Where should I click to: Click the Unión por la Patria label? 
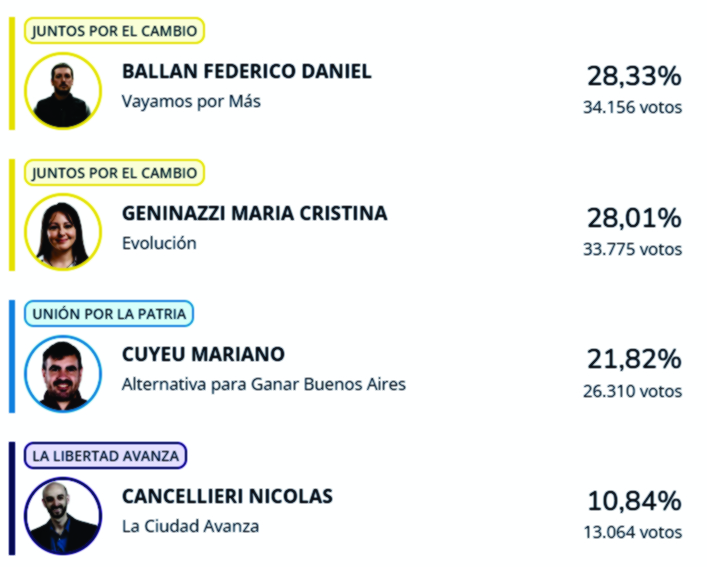pyautogui.click(x=109, y=314)
